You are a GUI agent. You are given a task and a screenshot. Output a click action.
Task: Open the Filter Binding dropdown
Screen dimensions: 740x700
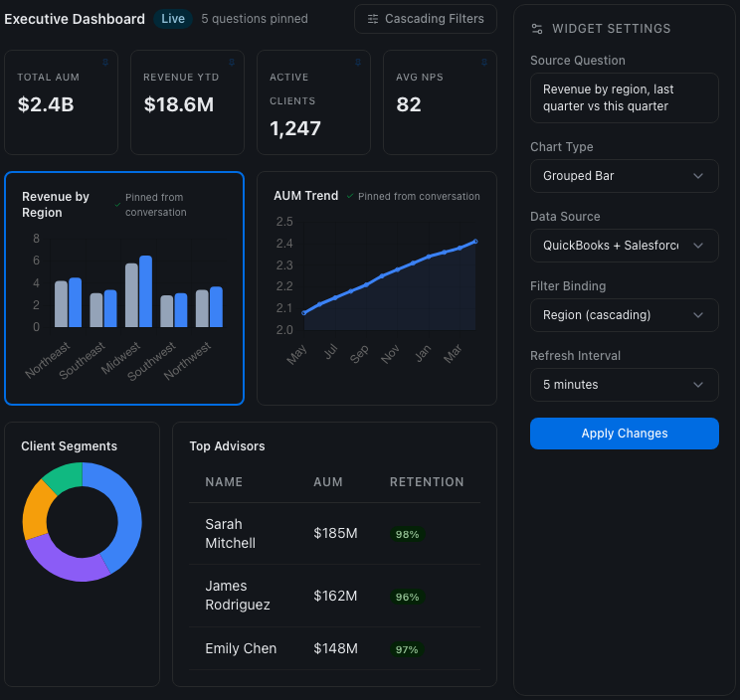click(x=624, y=315)
